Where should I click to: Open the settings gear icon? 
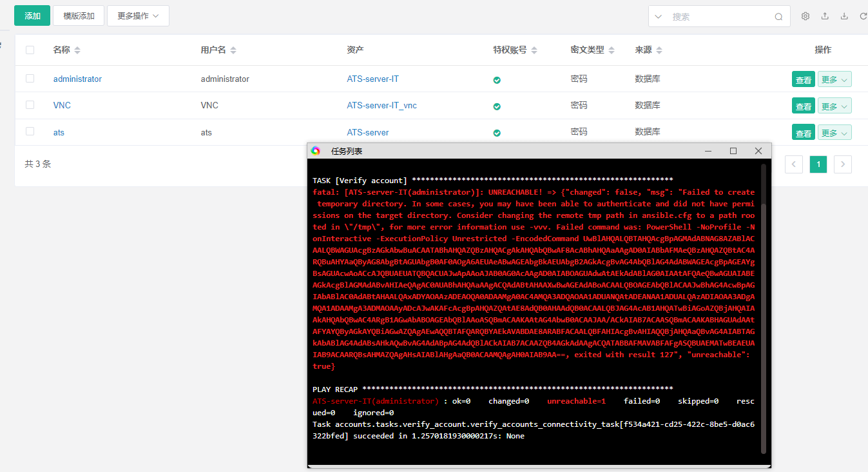[x=805, y=15]
